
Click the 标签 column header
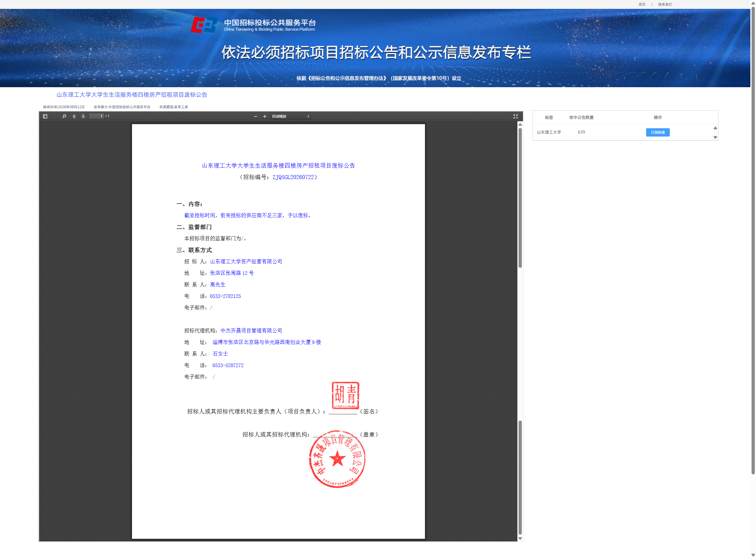pos(549,118)
